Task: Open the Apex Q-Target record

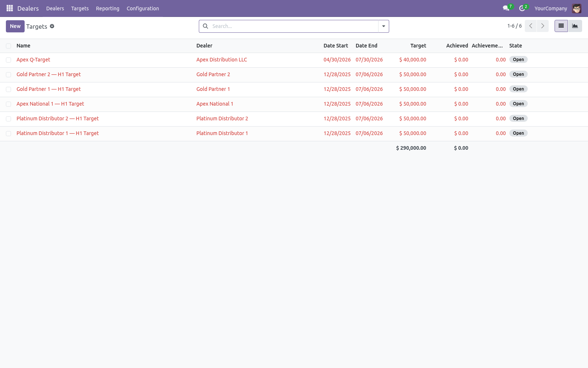Action: [x=33, y=60]
